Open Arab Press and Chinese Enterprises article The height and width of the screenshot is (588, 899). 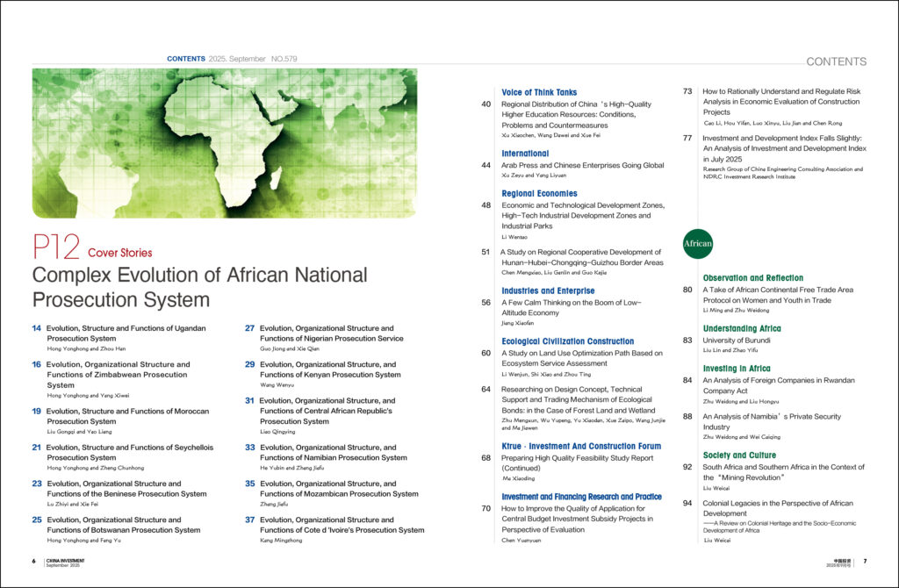[582, 165]
